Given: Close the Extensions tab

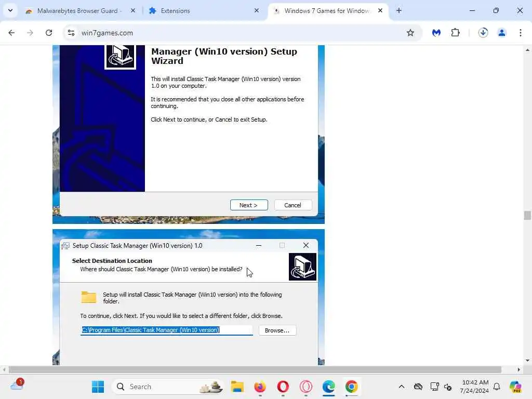Looking at the screenshot, I should pyautogui.click(x=257, y=11).
